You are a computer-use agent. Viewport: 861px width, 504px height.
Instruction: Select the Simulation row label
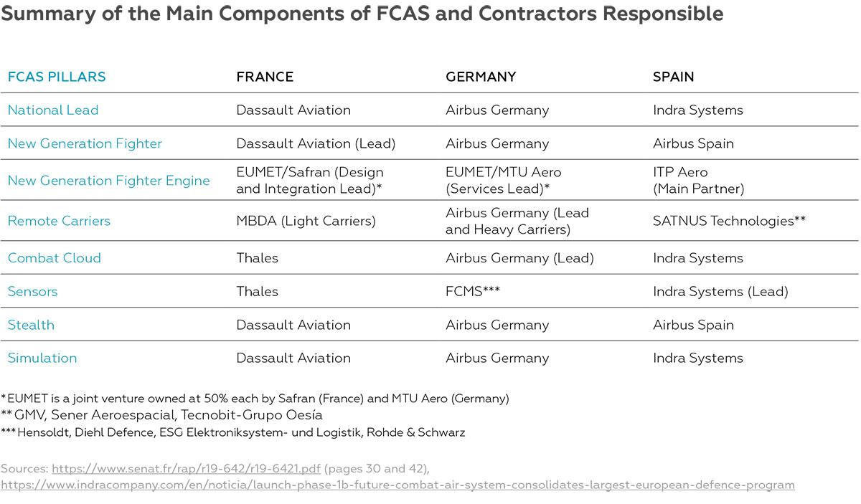(42, 358)
